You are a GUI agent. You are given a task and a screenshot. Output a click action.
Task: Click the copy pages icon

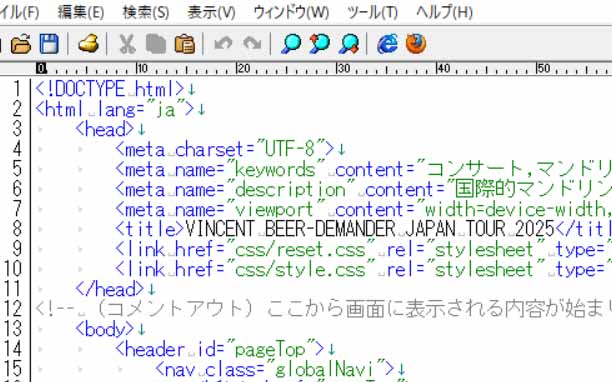pyautogui.click(x=156, y=44)
